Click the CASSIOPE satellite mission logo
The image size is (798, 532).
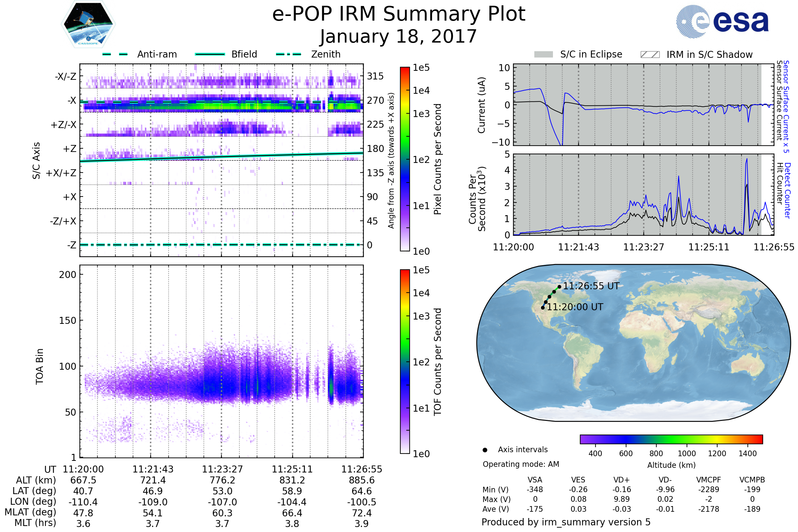(x=88, y=24)
